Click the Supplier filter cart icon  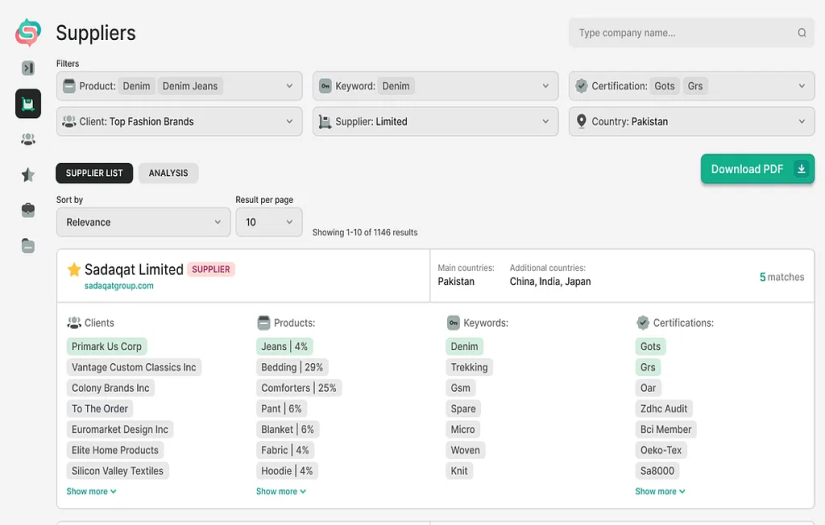(325, 122)
